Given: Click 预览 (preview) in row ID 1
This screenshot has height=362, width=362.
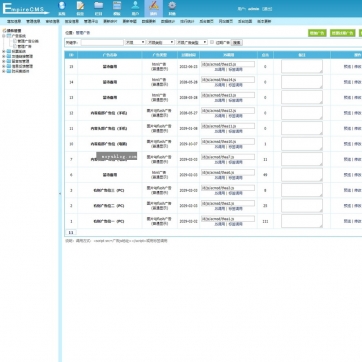Looking at the screenshot, I should [x=347, y=221].
